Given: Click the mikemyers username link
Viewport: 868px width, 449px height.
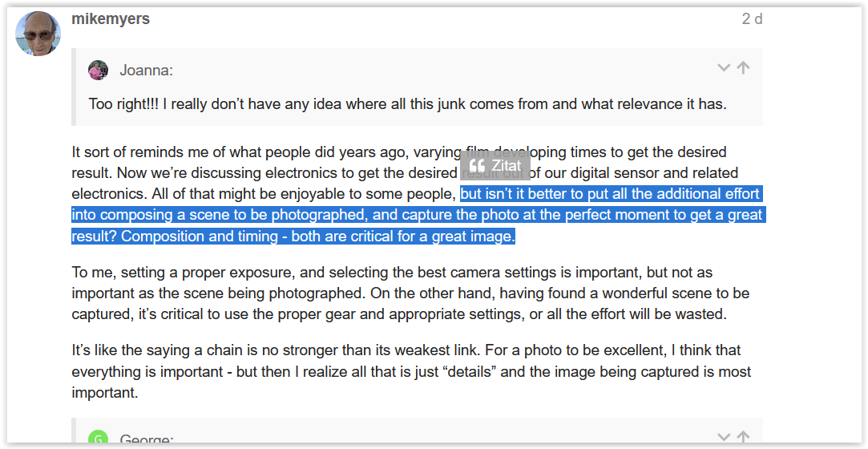Looking at the screenshot, I should (111, 18).
